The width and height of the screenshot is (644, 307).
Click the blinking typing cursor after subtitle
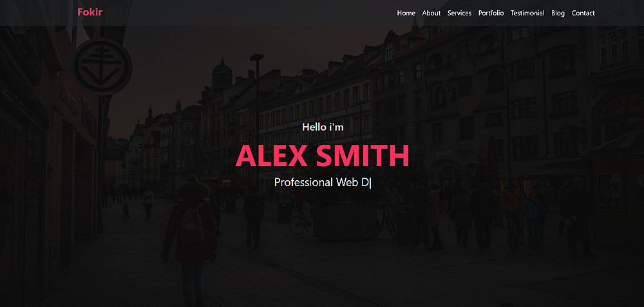(x=370, y=183)
